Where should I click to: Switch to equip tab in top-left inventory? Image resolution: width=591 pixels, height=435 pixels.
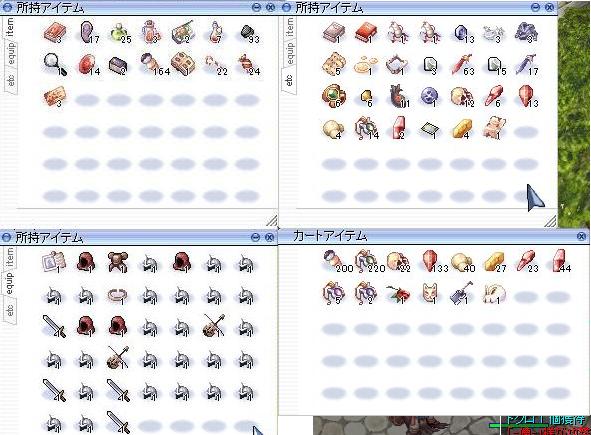coord(11,54)
